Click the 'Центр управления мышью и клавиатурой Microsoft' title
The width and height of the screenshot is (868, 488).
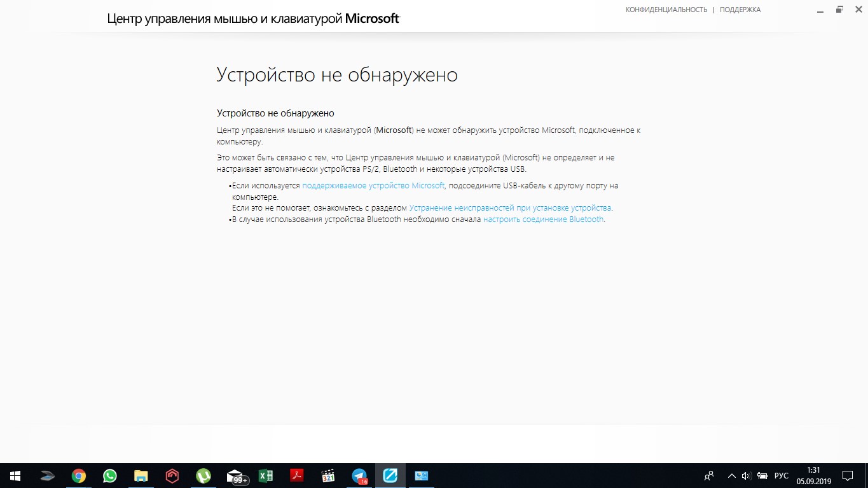tap(253, 18)
